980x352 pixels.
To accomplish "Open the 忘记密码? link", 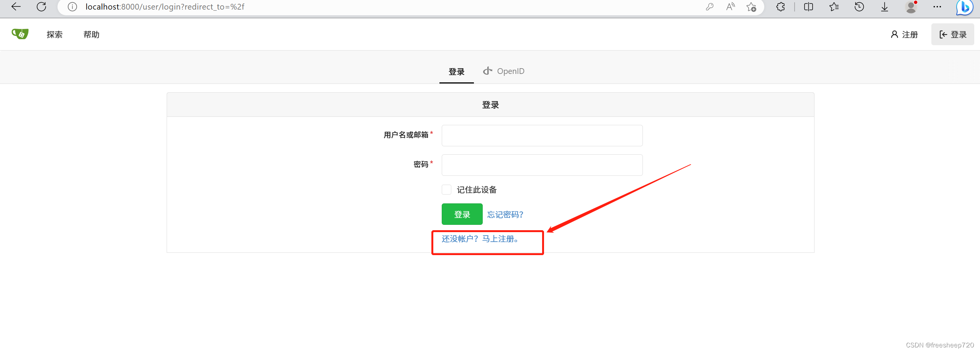I will pyautogui.click(x=505, y=214).
